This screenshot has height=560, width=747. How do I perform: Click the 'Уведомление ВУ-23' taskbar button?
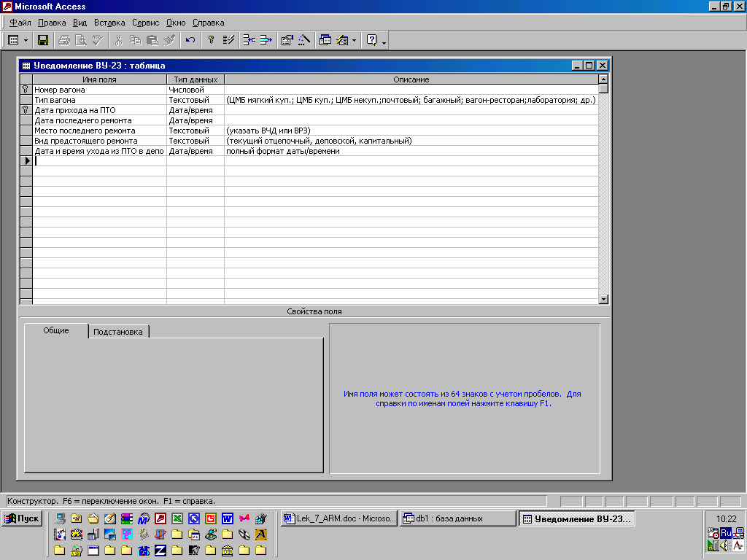(x=576, y=518)
